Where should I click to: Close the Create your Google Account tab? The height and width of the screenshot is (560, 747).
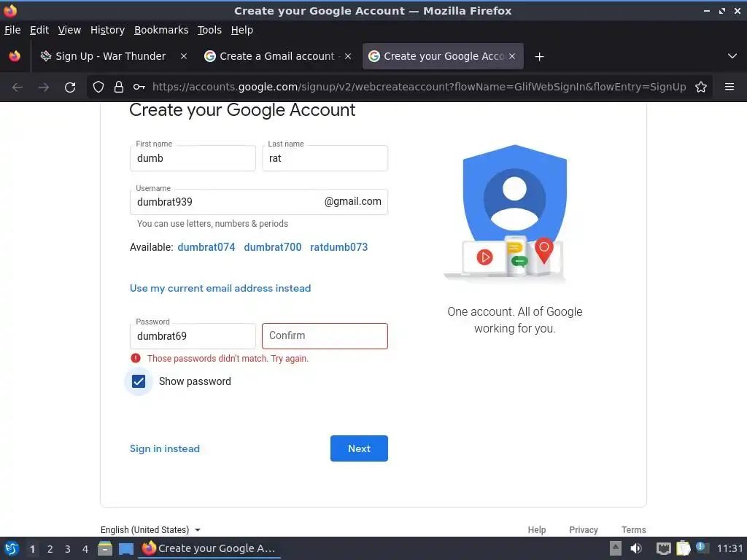(x=512, y=56)
